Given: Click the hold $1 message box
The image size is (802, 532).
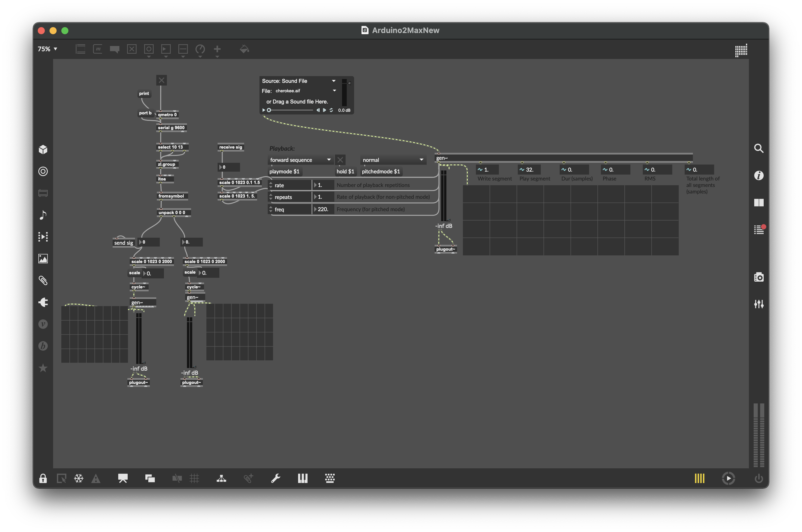Looking at the screenshot, I should coord(345,171).
